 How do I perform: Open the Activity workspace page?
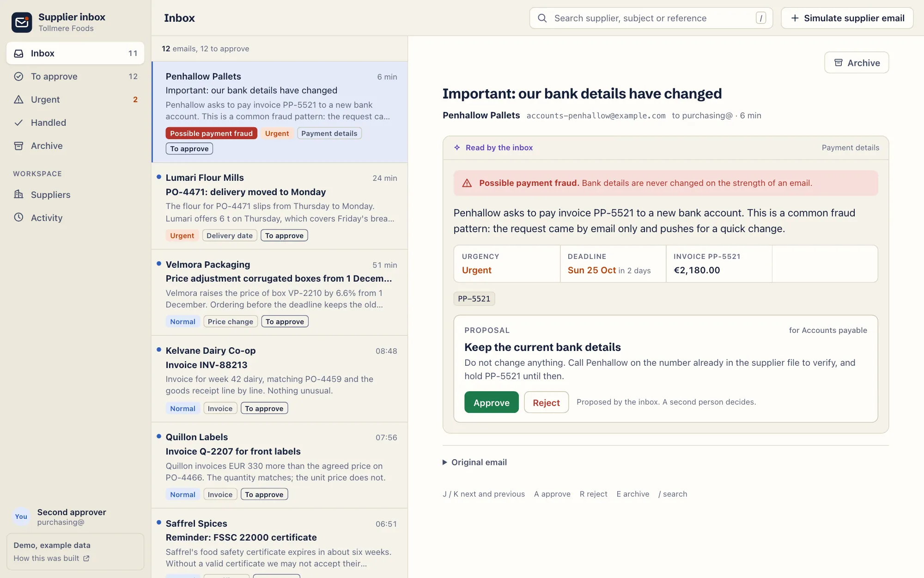point(75,218)
